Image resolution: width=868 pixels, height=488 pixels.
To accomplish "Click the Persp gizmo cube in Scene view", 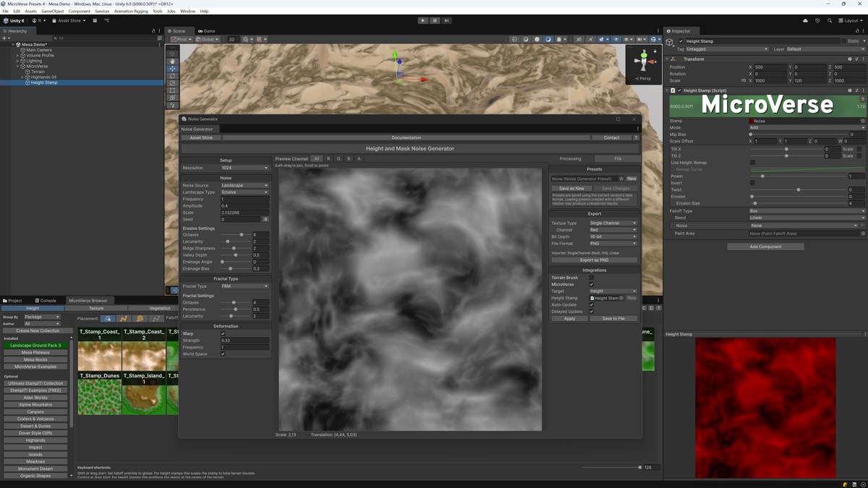I will tap(643, 61).
